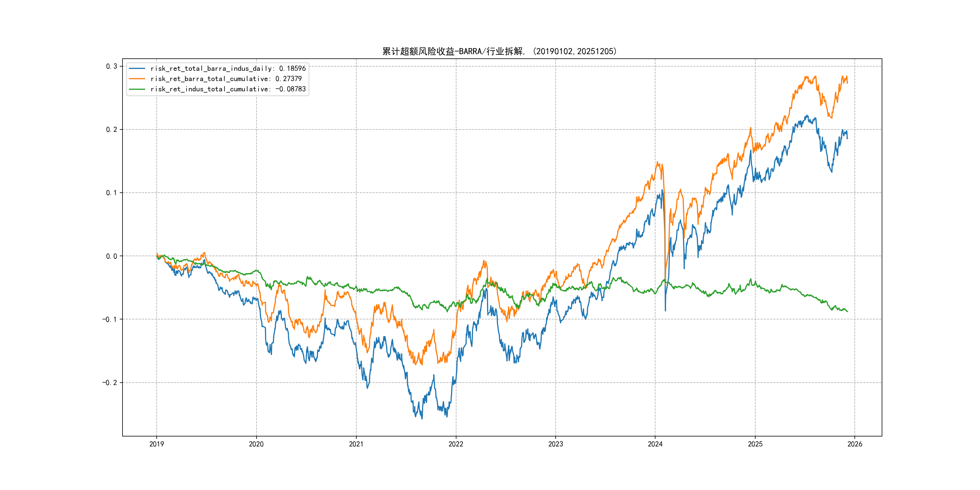Click the 2024 x-axis tick label

[655, 444]
